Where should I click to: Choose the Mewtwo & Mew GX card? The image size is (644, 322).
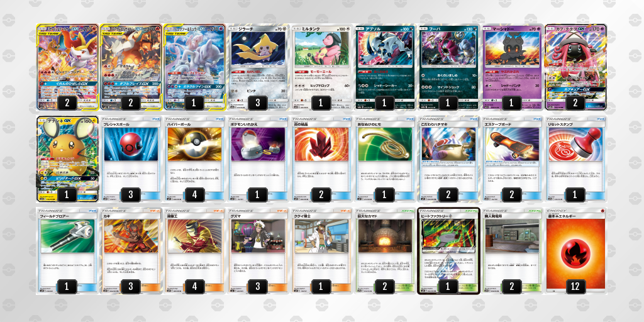click(x=194, y=67)
